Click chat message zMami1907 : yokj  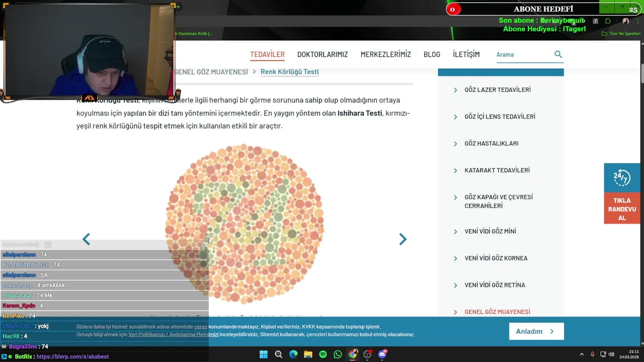[x=25, y=326]
